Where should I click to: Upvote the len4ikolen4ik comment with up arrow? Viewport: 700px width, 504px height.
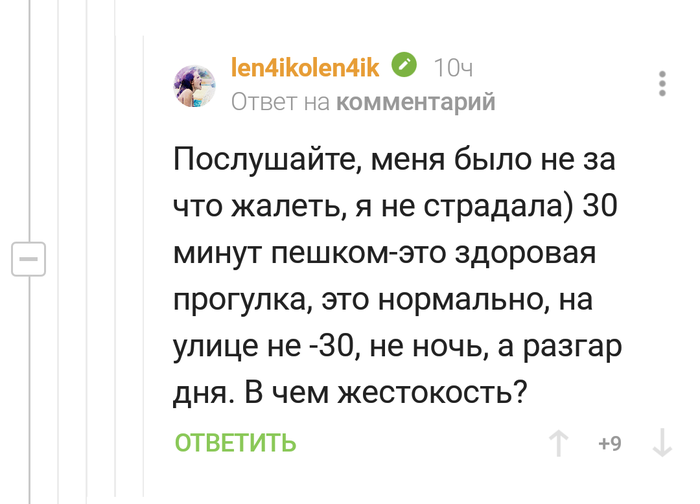coord(559,443)
